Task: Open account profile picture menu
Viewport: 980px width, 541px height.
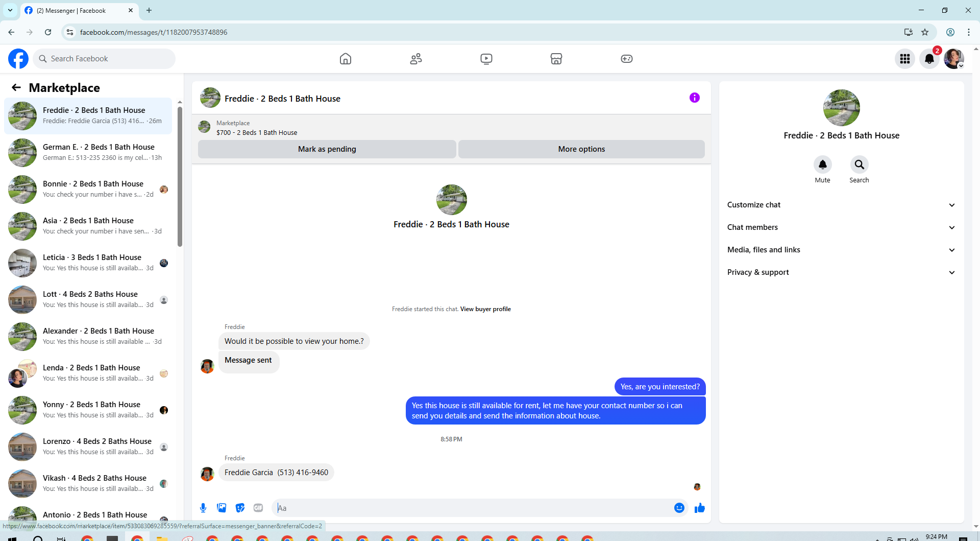Action: 954,59
